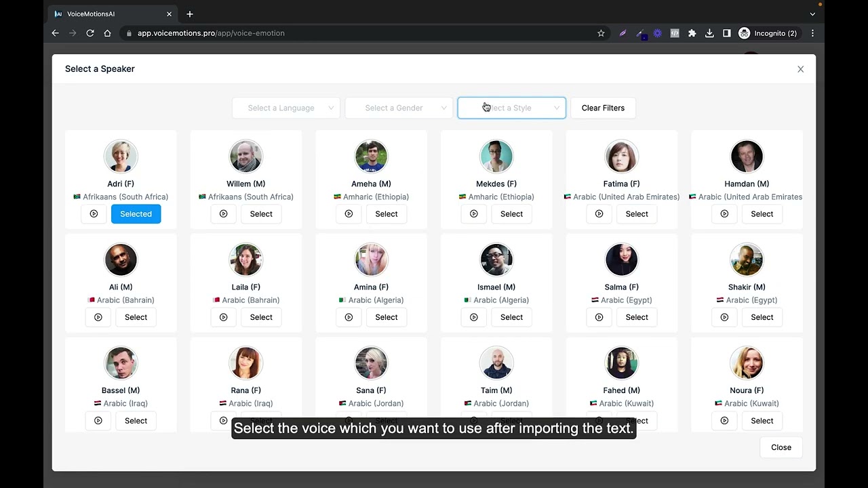868x488 pixels.
Task: Play voice preview for Mekdes
Action: (474, 213)
